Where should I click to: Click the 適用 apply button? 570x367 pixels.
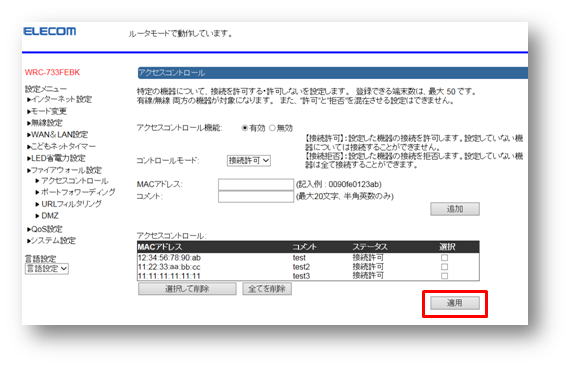click(x=455, y=303)
